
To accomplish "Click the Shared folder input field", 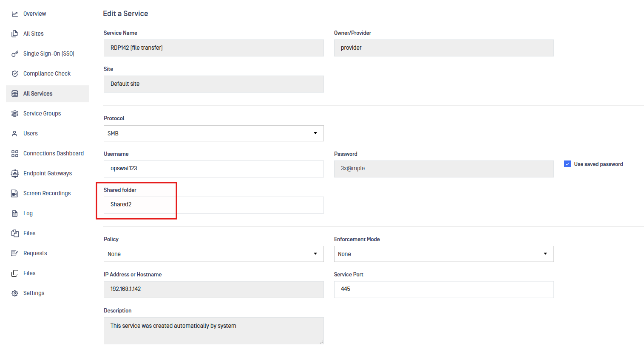I will (213, 205).
